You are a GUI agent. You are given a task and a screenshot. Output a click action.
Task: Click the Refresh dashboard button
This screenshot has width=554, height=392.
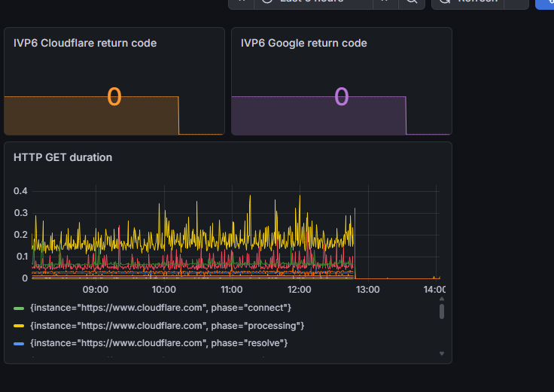(x=467, y=2)
